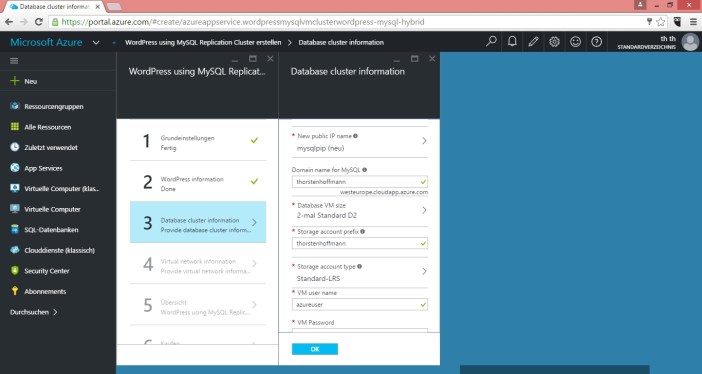This screenshot has height=374, width=702.
Task: Click info icon next to Domain name for MySQL
Action: click(364, 170)
